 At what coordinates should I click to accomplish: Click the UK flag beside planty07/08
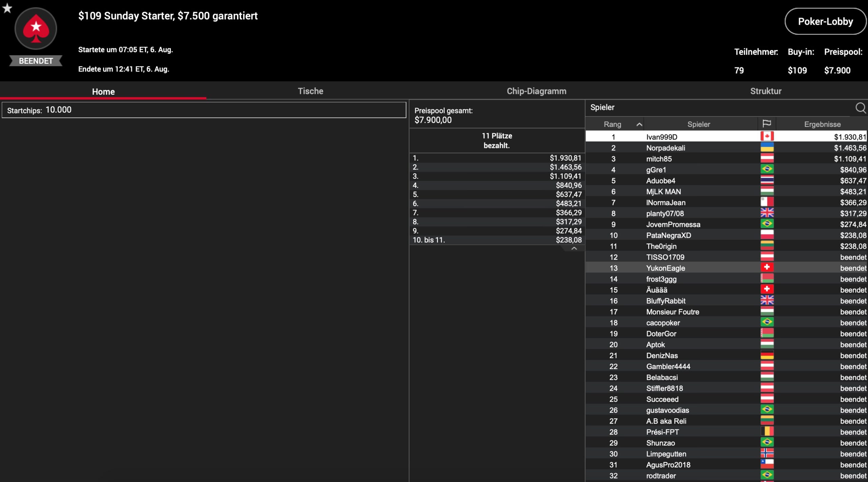(767, 213)
